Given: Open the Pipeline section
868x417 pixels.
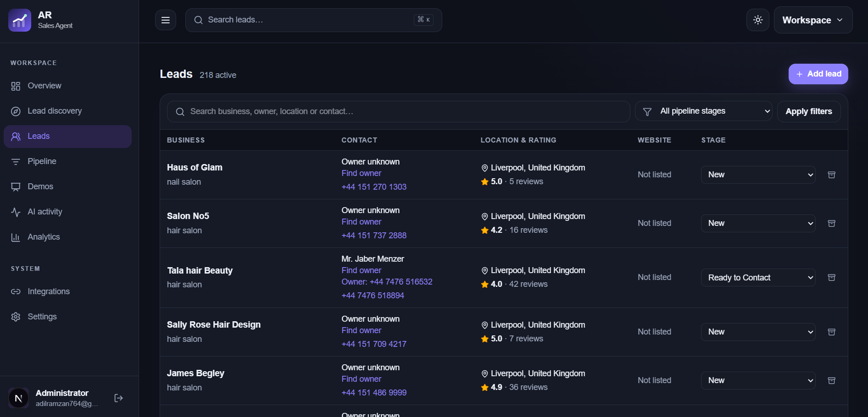Looking at the screenshot, I should click(67, 162).
